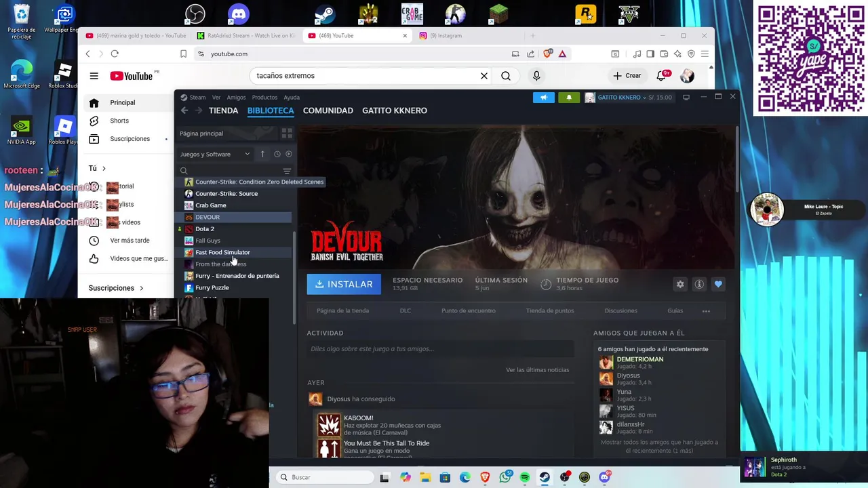This screenshot has height=488, width=868.
Task: Click library sort ascending arrow button
Action: pos(262,154)
